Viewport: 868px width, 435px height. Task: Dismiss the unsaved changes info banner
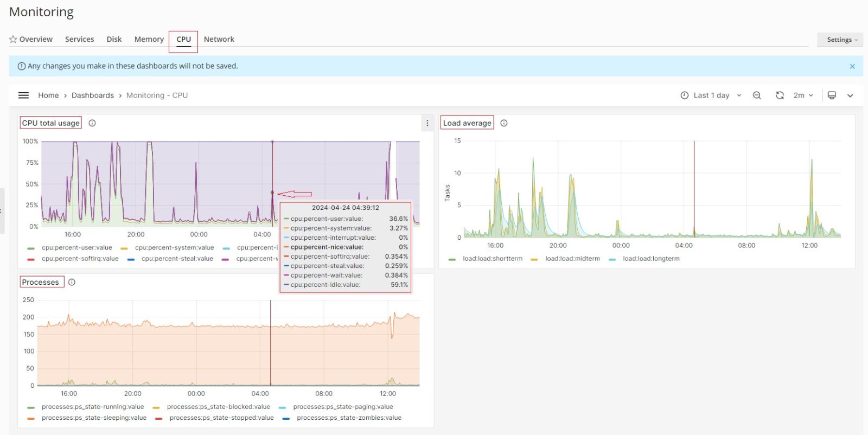[x=852, y=66]
